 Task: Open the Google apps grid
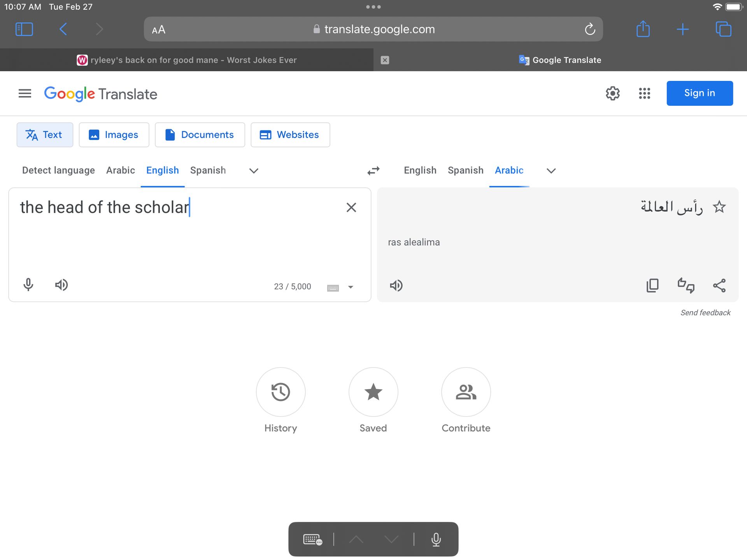[x=644, y=93]
